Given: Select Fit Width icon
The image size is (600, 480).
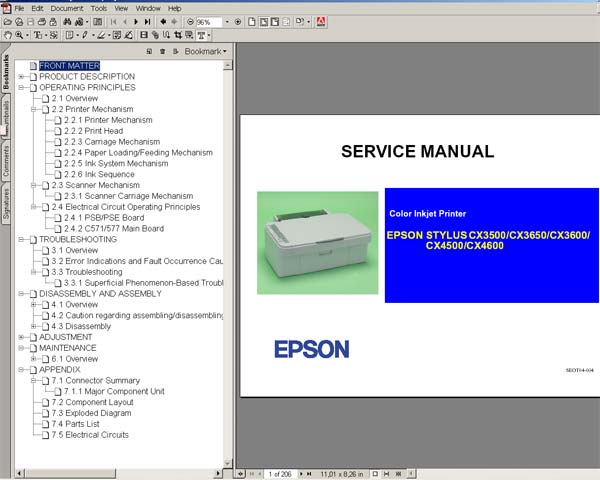Looking at the screenshot, I should tap(275, 22).
